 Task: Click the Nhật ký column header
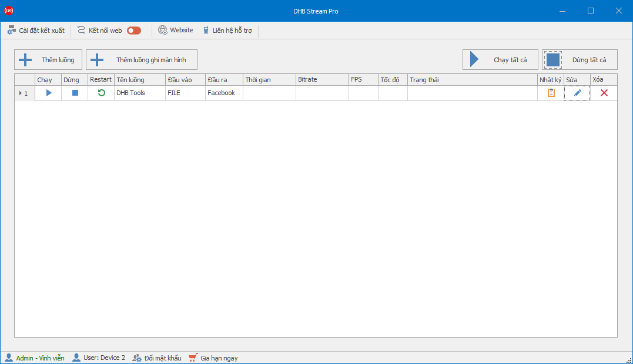click(551, 80)
